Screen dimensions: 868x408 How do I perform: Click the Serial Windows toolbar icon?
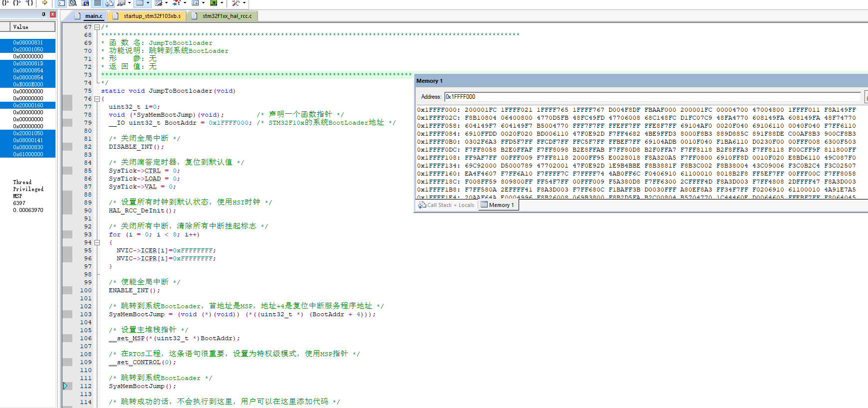point(158,2)
